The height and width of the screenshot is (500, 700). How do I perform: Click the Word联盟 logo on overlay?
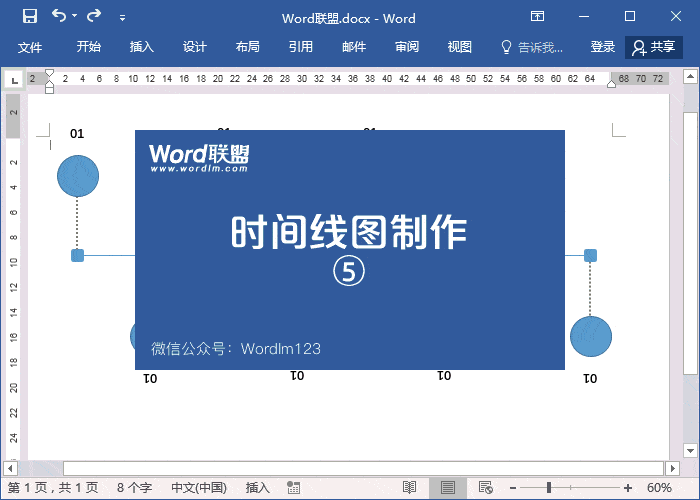pos(199,158)
